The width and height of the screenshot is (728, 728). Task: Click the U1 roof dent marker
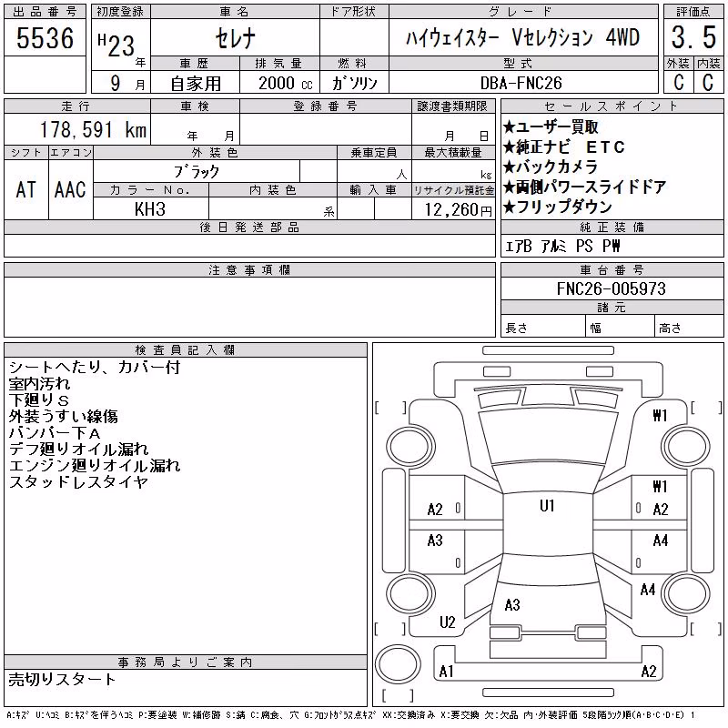[547, 506]
